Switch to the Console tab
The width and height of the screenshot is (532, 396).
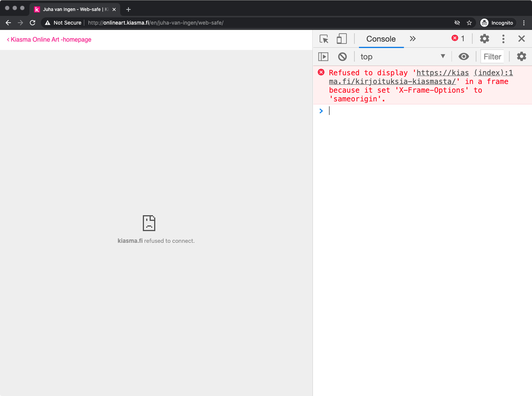pyautogui.click(x=381, y=39)
